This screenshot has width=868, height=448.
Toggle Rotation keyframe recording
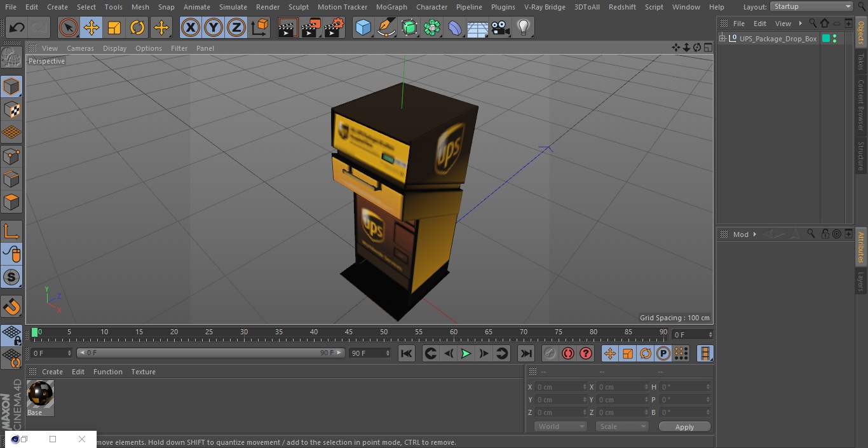[646, 353]
